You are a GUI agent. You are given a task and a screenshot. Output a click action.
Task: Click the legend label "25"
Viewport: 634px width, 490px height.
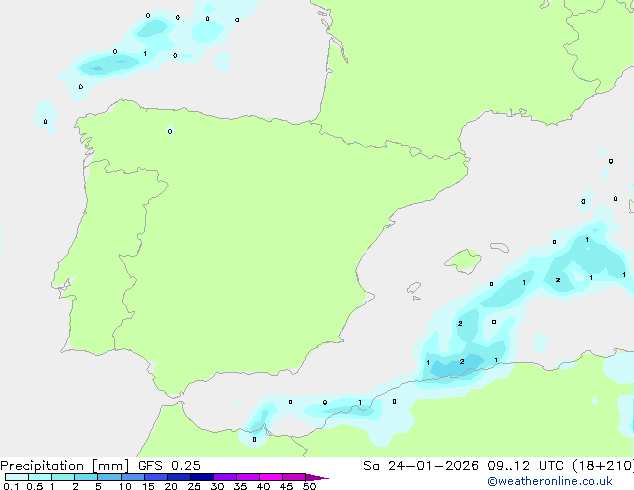pyautogui.click(x=194, y=486)
